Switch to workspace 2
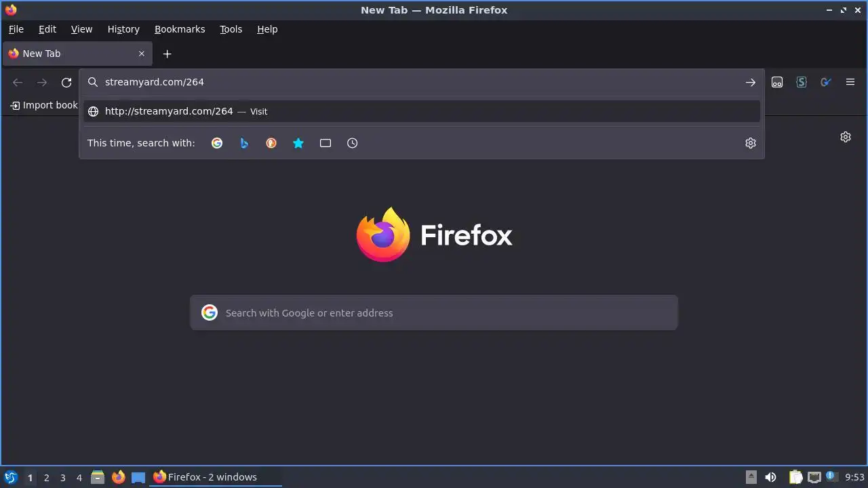 (x=46, y=477)
